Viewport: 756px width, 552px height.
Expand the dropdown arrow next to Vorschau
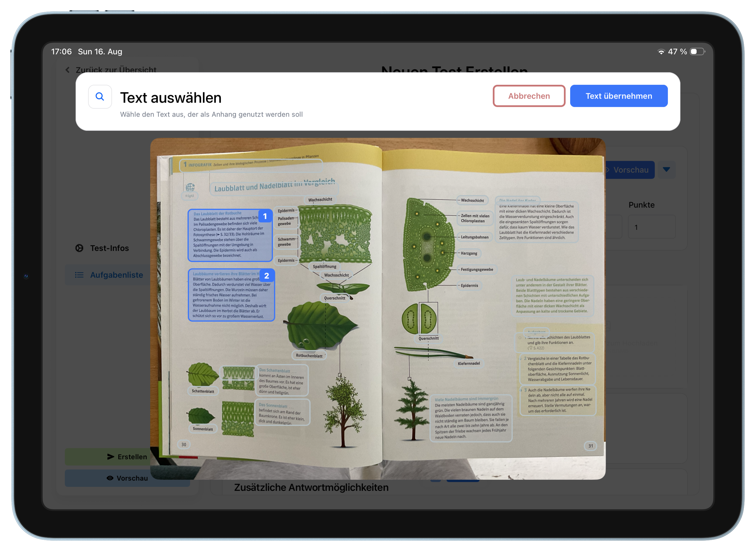[x=666, y=170]
